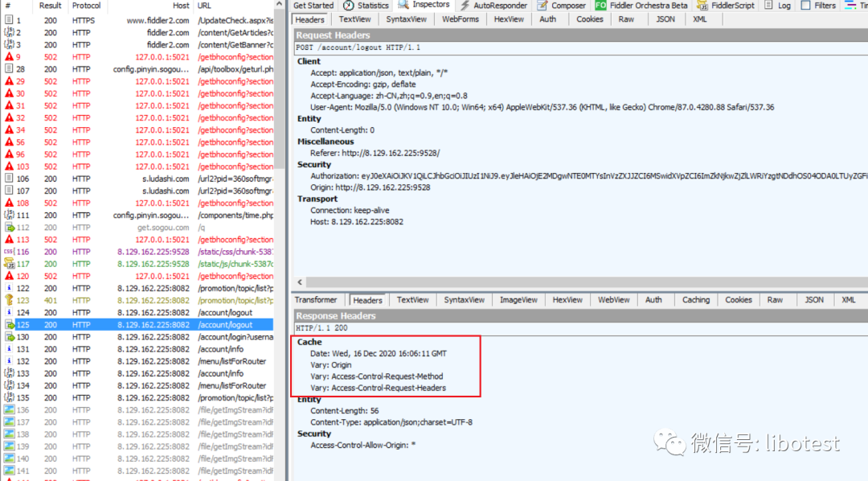Image resolution: width=868 pixels, height=481 pixels.
Task: Sort sessions by Protocol column
Action: [86, 6]
